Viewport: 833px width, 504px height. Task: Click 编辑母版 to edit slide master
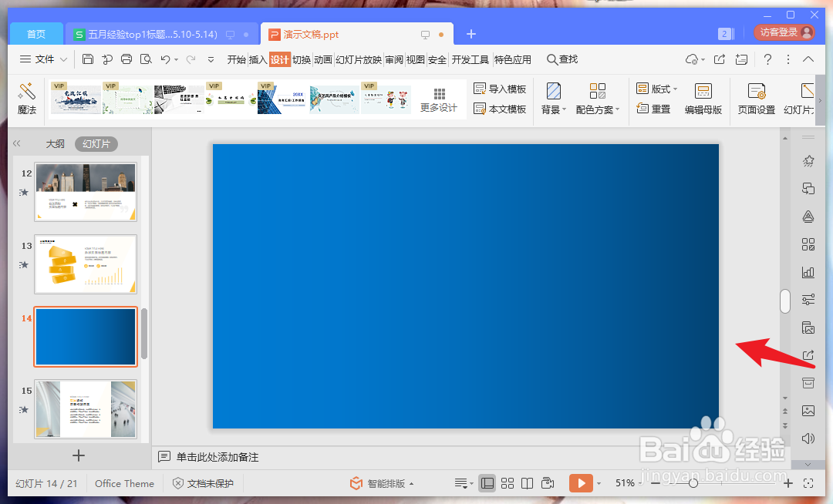pyautogui.click(x=703, y=98)
